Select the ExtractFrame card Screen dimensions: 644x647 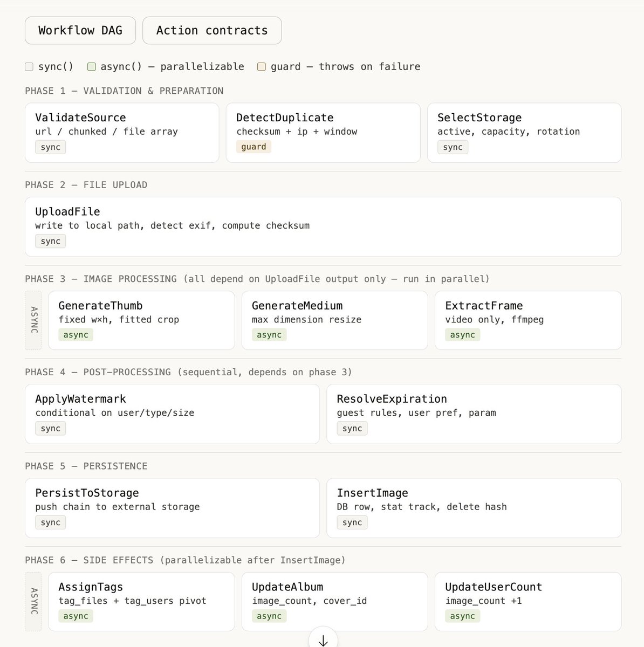[x=528, y=320]
